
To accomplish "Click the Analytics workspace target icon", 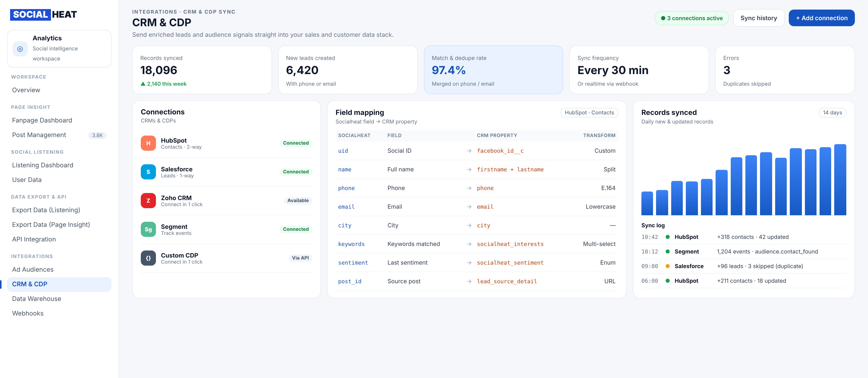I will (20, 49).
